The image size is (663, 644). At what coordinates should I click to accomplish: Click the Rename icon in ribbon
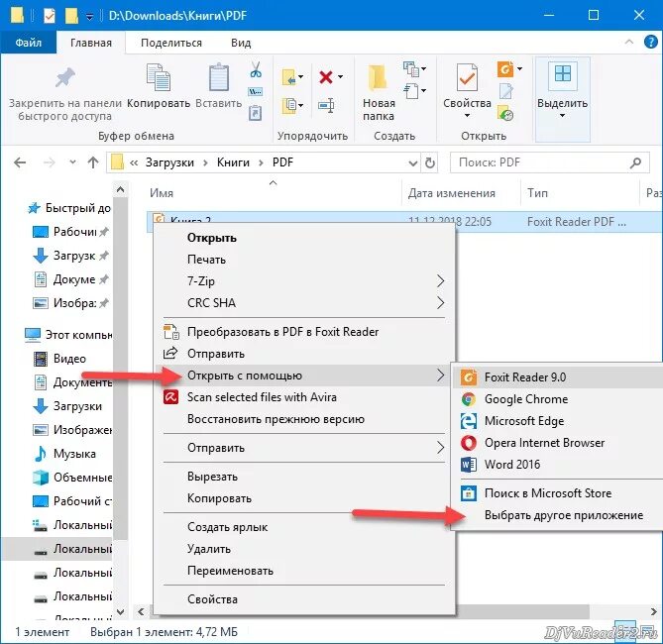[326, 105]
